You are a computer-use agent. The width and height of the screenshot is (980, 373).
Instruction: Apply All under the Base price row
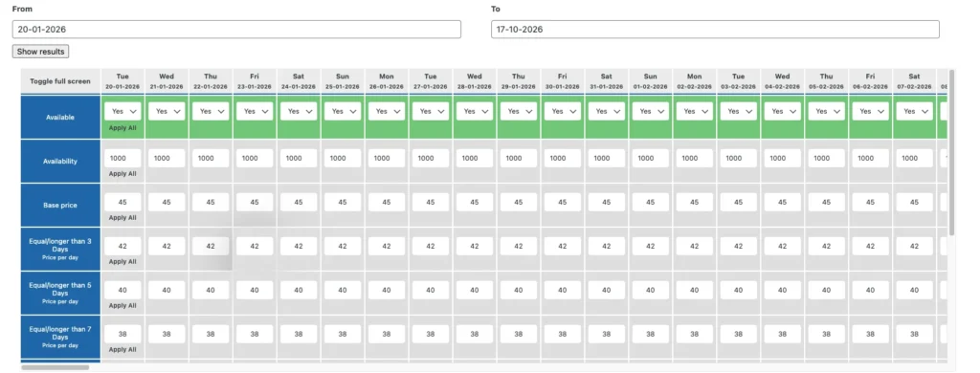[122, 218]
